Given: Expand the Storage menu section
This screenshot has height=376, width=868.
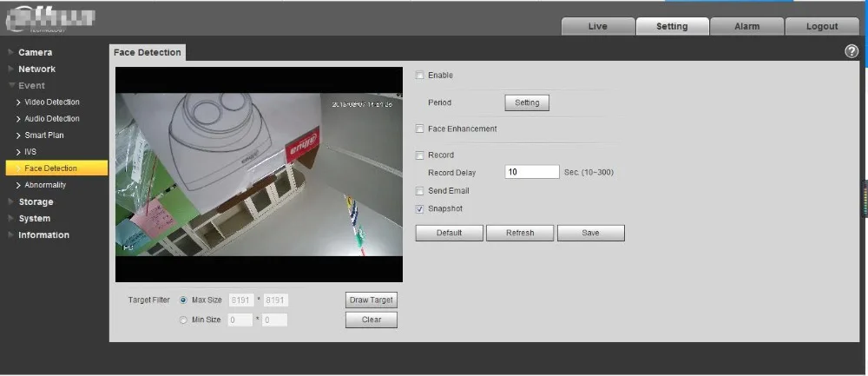Looking at the screenshot, I should click(36, 202).
